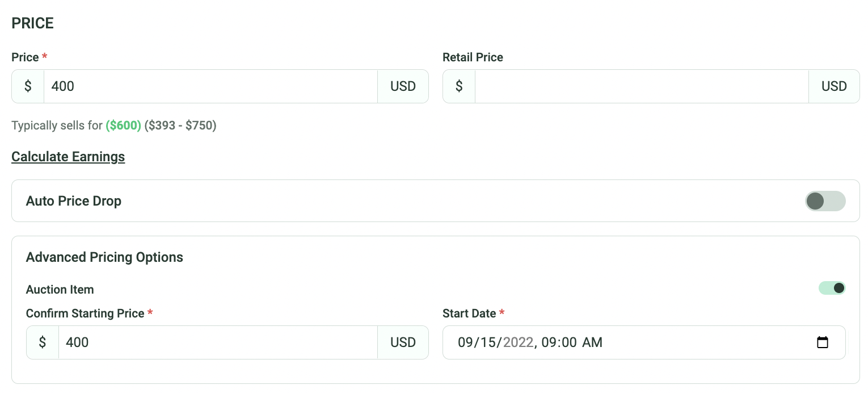Click the AM period in Start Date

(592, 342)
